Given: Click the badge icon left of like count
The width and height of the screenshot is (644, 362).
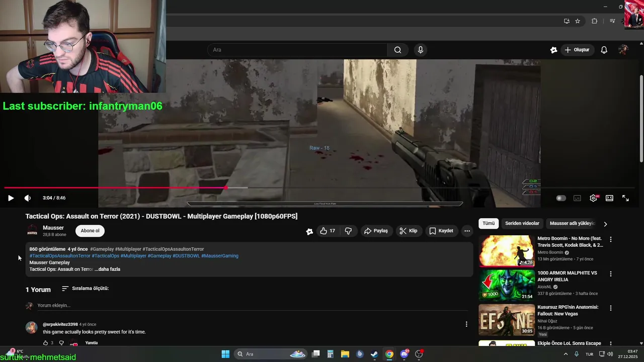Looking at the screenshot, I should [309, 231].
